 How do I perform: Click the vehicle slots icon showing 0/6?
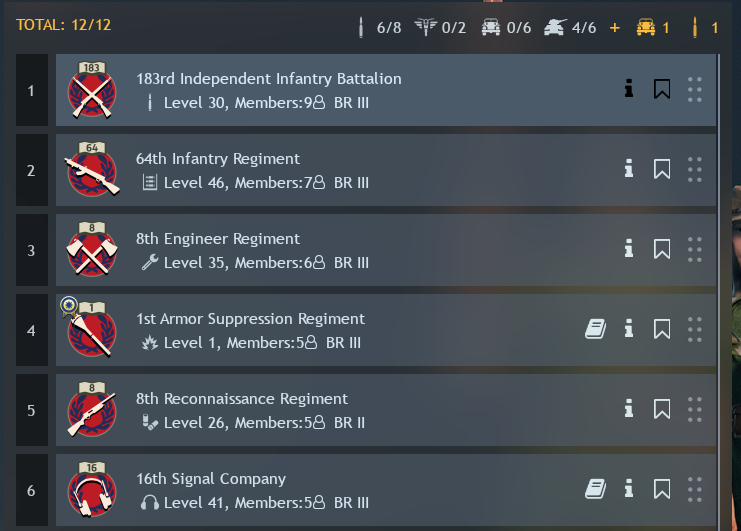(x=491, y=27)
